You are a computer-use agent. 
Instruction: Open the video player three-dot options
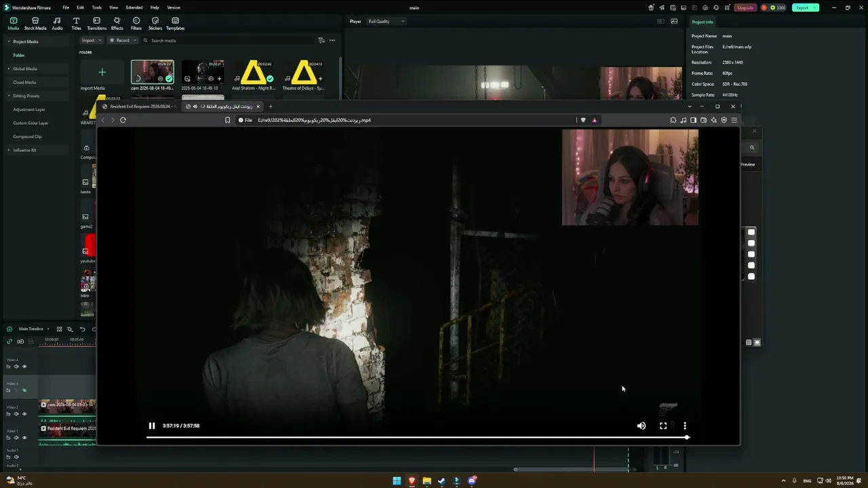[685, 426]
